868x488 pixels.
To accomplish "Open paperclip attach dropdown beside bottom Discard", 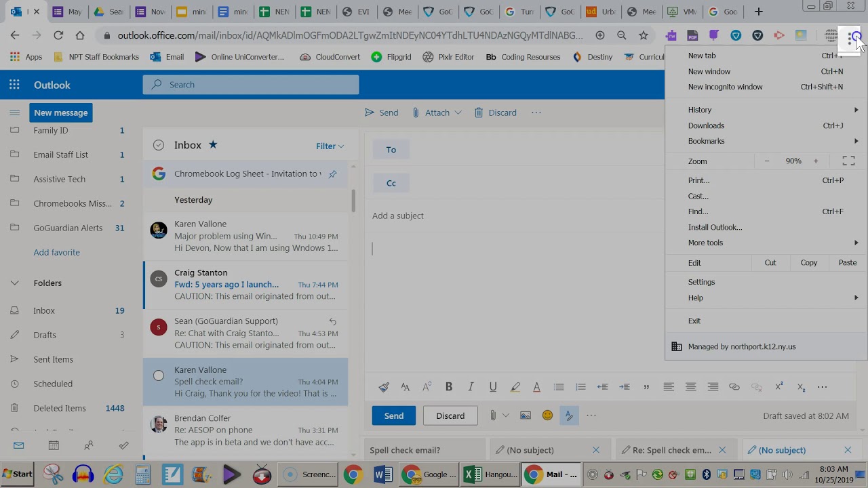I will (505, 415).
